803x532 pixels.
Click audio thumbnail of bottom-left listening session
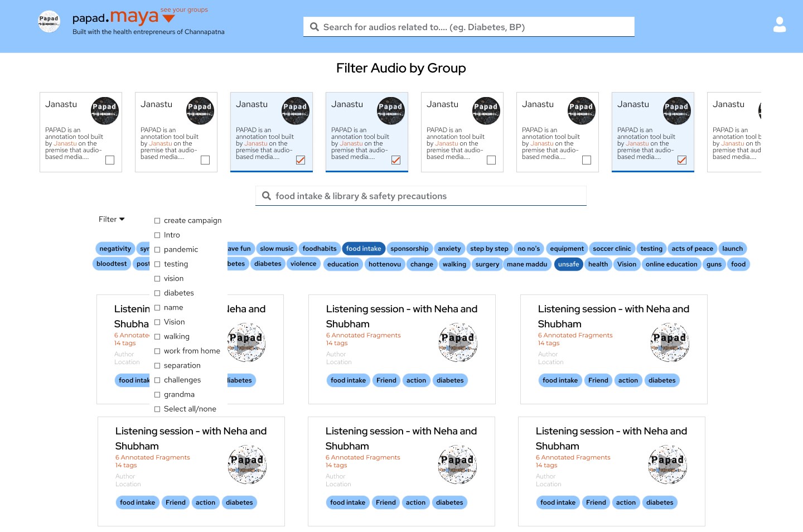(x=247, y=465)
